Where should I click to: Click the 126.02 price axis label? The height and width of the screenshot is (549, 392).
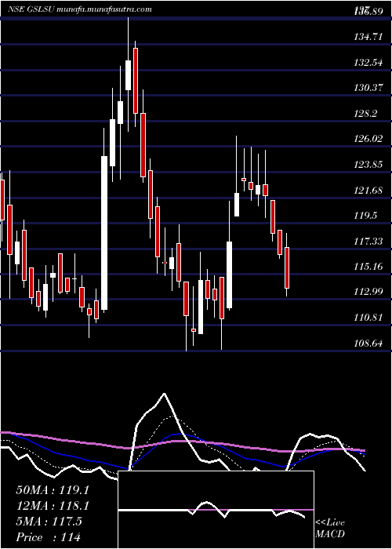(368, 139)
